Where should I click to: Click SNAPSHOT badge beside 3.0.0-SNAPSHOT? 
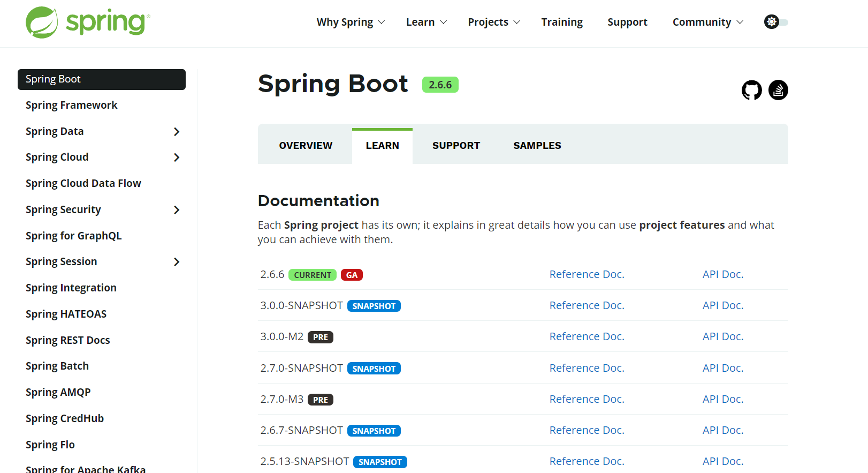(374, 306)
